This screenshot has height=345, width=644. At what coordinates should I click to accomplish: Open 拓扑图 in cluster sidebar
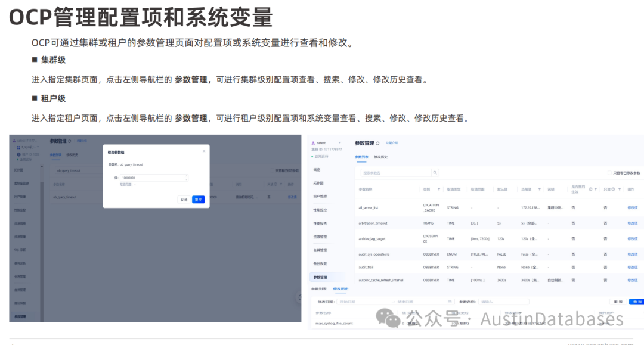(318, 183)
